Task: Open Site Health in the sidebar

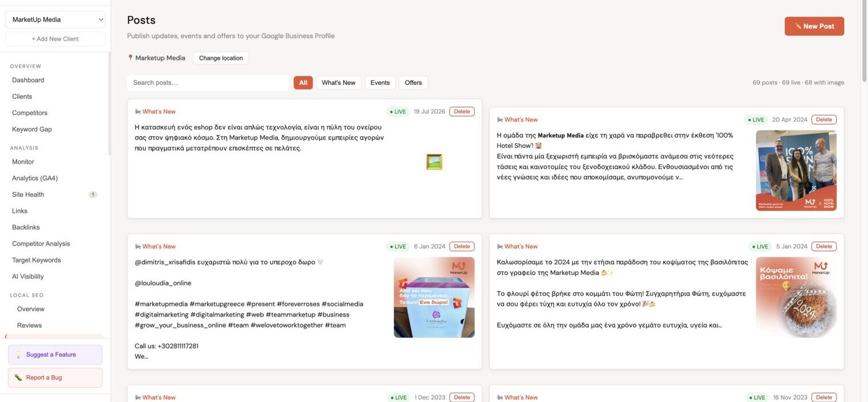Action: coord(28,195)
